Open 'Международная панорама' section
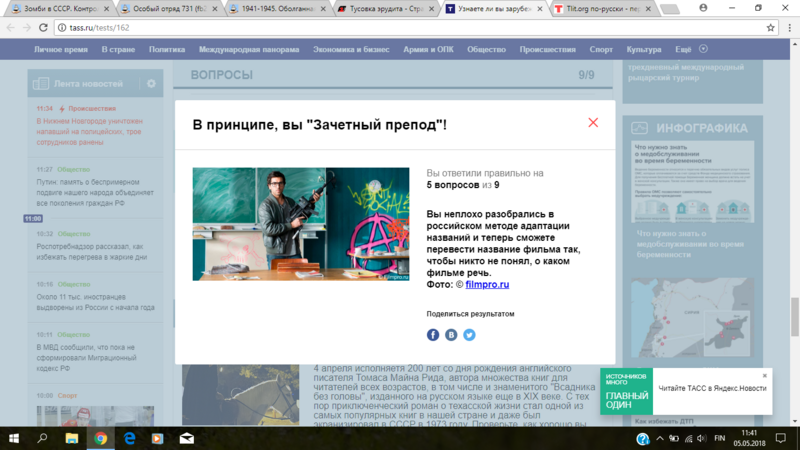 (249, 49)
